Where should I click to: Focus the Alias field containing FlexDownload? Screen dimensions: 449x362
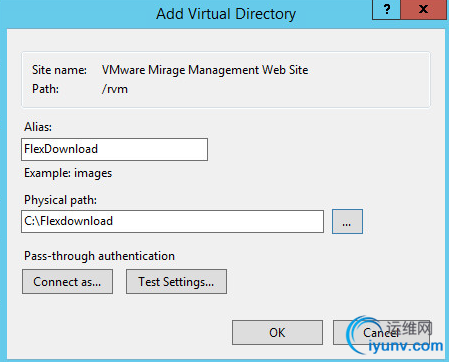114,149
